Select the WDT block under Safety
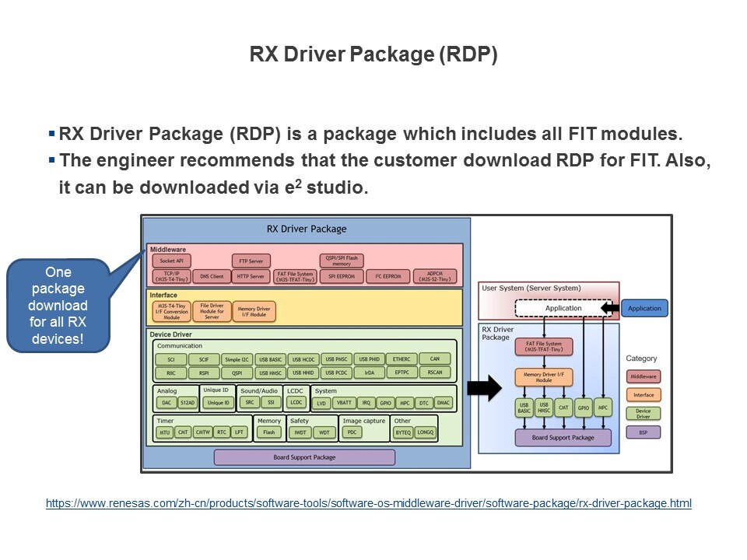This screenshot has height=560, width=747. [324, 432]
